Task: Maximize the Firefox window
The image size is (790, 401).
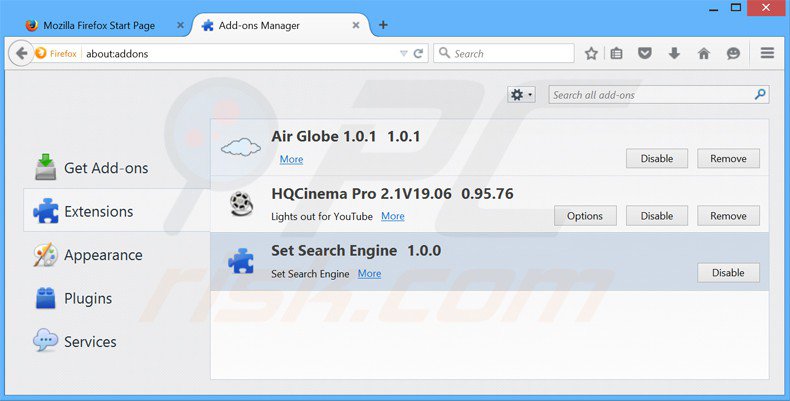Action: coord(736,8)
